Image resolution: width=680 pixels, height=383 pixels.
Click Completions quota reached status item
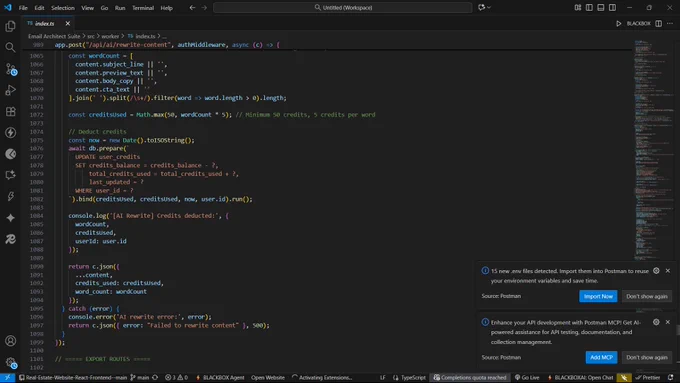click(470, 377)
